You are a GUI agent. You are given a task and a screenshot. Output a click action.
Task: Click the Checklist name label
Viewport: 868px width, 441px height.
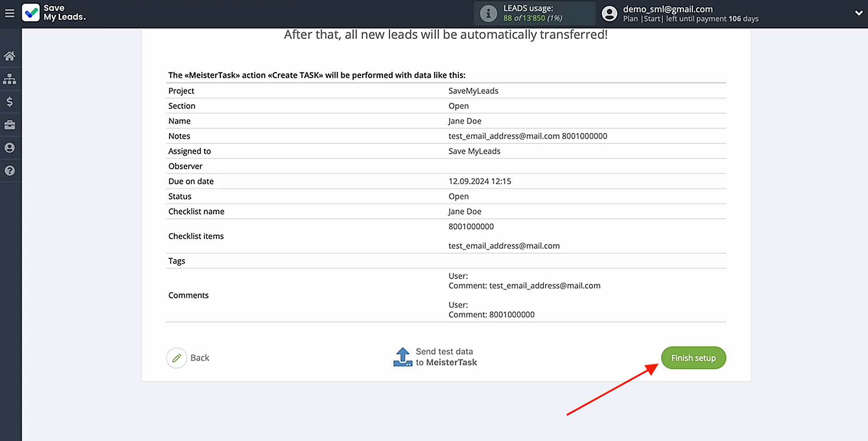tap(196, 211)
